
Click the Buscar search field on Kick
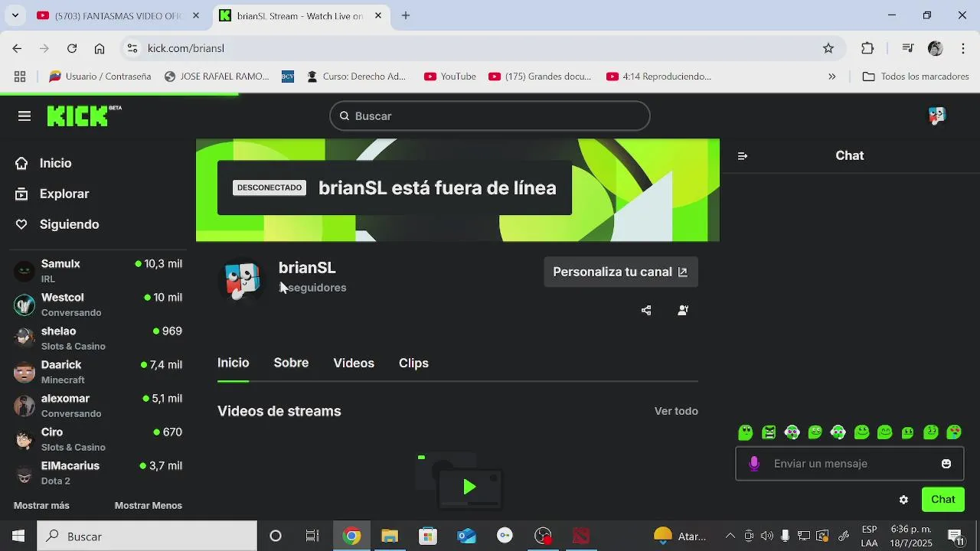[490, 116]
